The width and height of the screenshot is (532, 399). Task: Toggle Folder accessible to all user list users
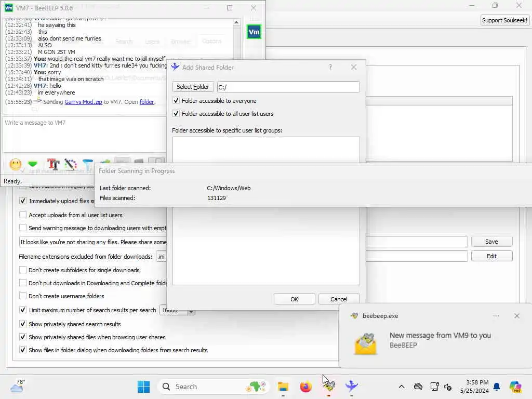[176, 113]
